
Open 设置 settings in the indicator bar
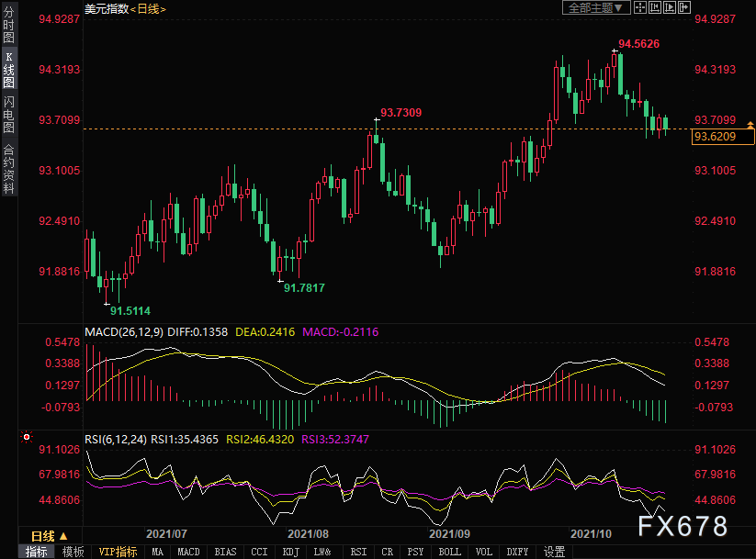pos(554,552)
